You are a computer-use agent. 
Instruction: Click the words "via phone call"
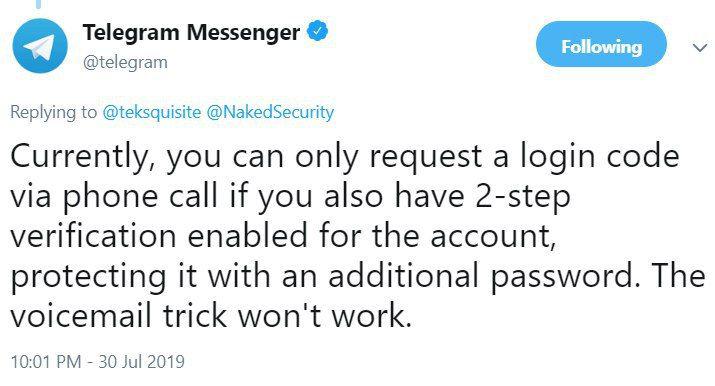(114, 197)
